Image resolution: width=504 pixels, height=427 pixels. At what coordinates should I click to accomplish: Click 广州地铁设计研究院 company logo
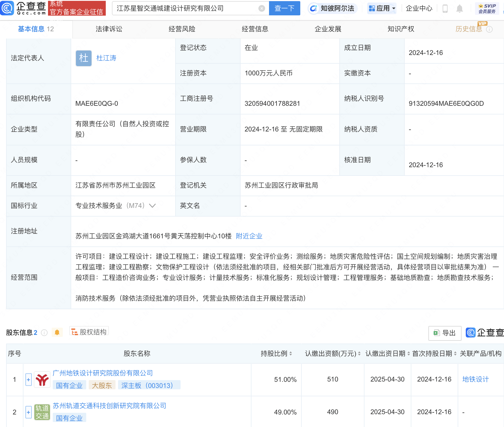[42, 380]
